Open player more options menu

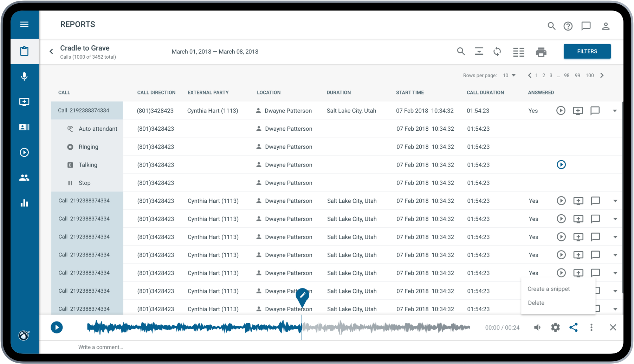(x=591, y=327)
